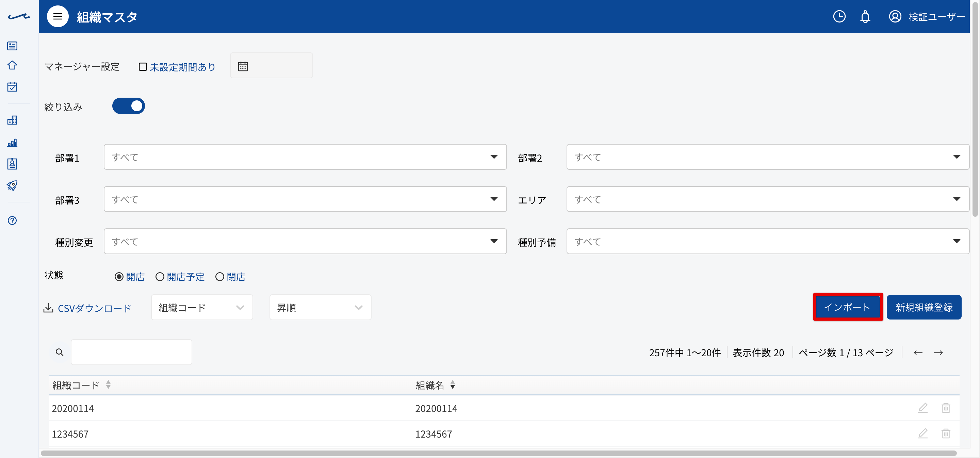This screenshot has width=980, height=458.
Task: Click the CSV download icon
Action: [48, 308]
